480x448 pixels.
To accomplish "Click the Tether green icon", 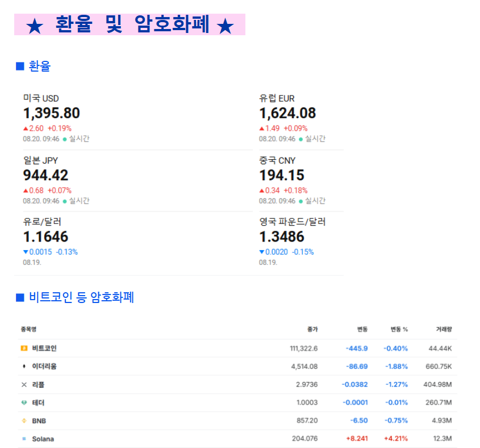I will coord(24,403).
